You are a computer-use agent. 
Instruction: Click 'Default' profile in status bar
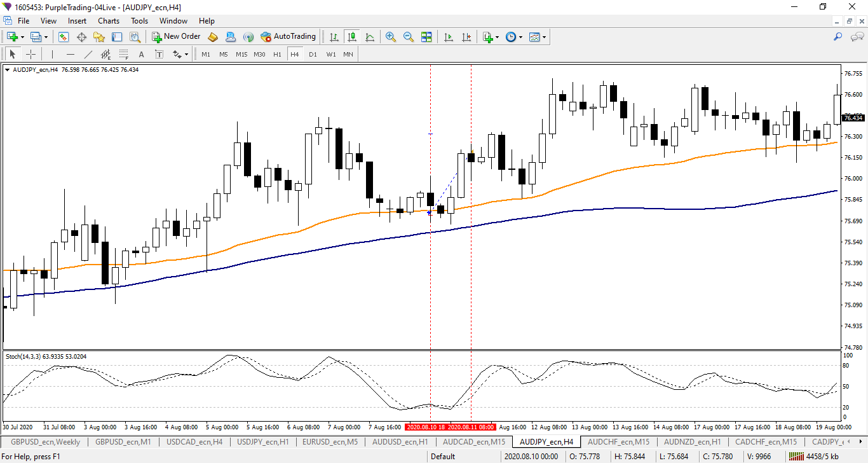[443, 456]
